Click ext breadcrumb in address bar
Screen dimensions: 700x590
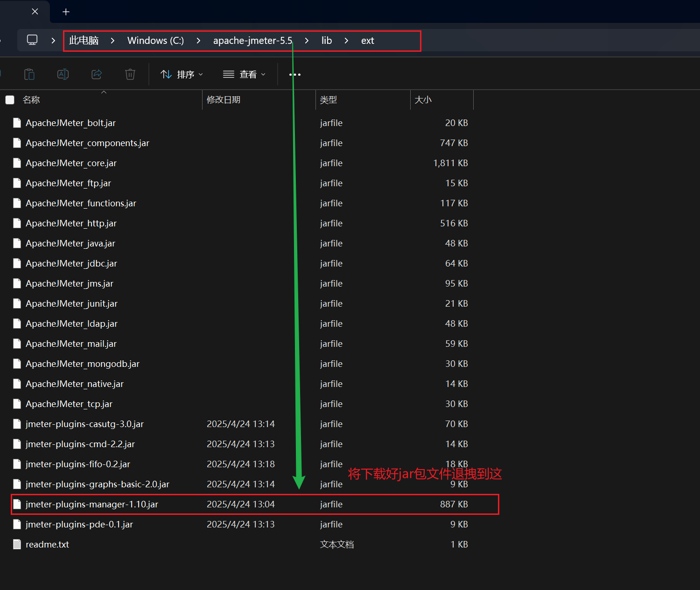(x=368, y=41)
